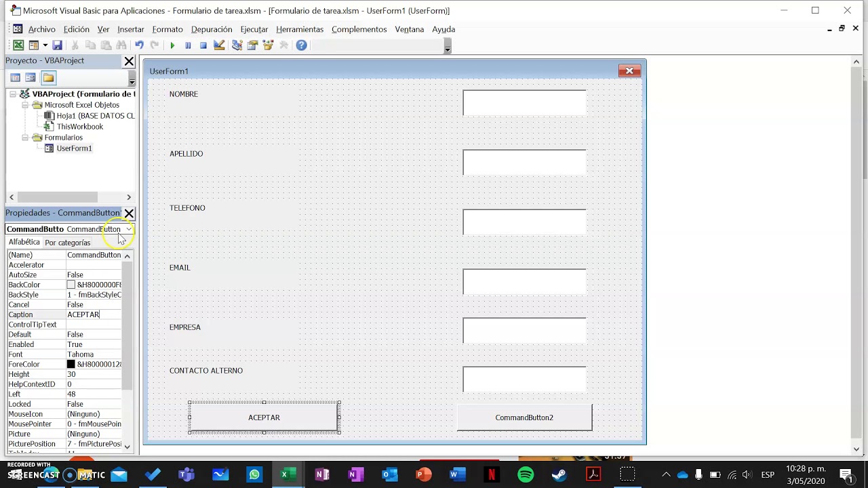This screenshot has height=488, width=868.
Task: Toggle Design Mode icon
Action: [x=219, y=45]
